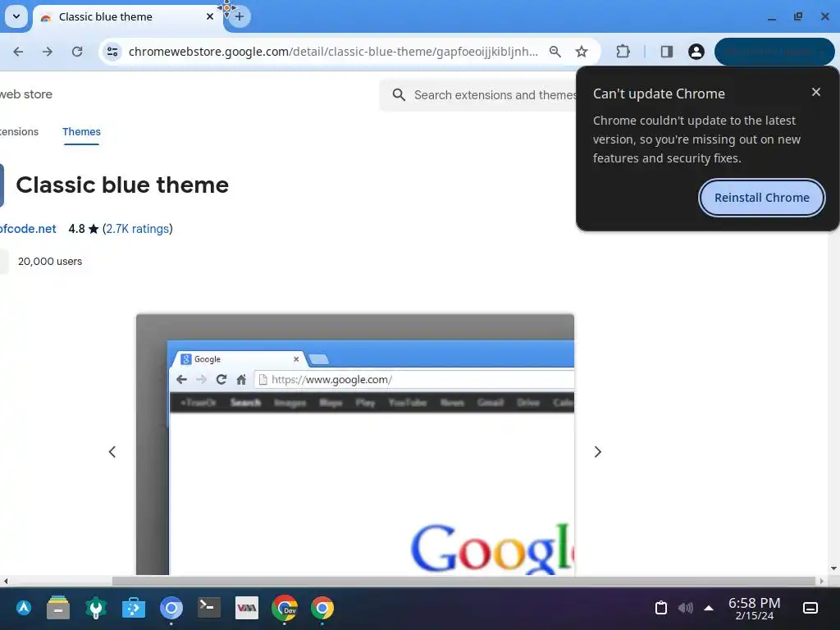Image resolution: width=840 pixels, height=630 pixels.
Task: Go back to previous page
Action: [x=18, y=52]
